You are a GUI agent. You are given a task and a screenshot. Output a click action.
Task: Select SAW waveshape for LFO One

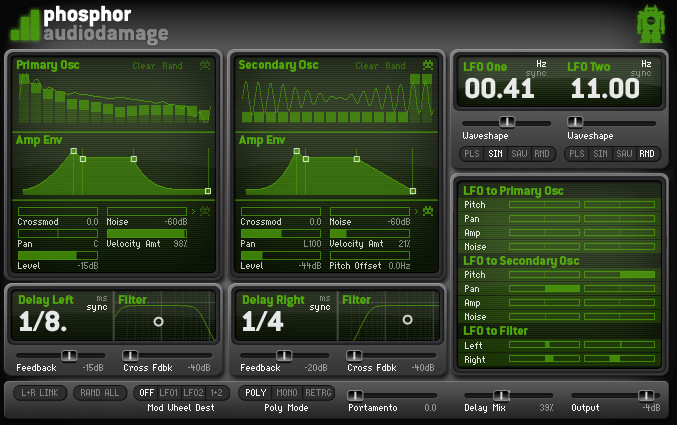pos(519,154)
